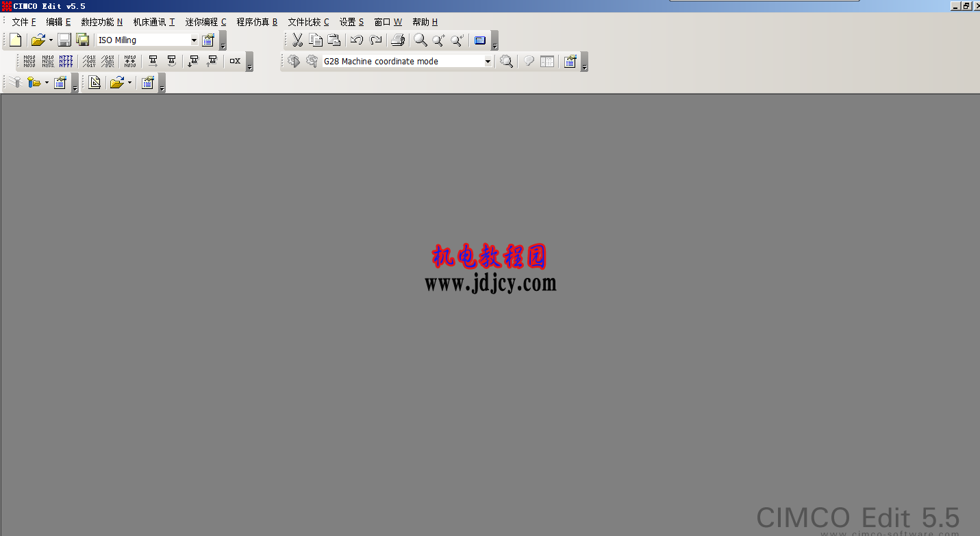Viewport: 980px width, 536px height.
Task: Cut the selection with the scissors icon
Action: click(297, 40)
